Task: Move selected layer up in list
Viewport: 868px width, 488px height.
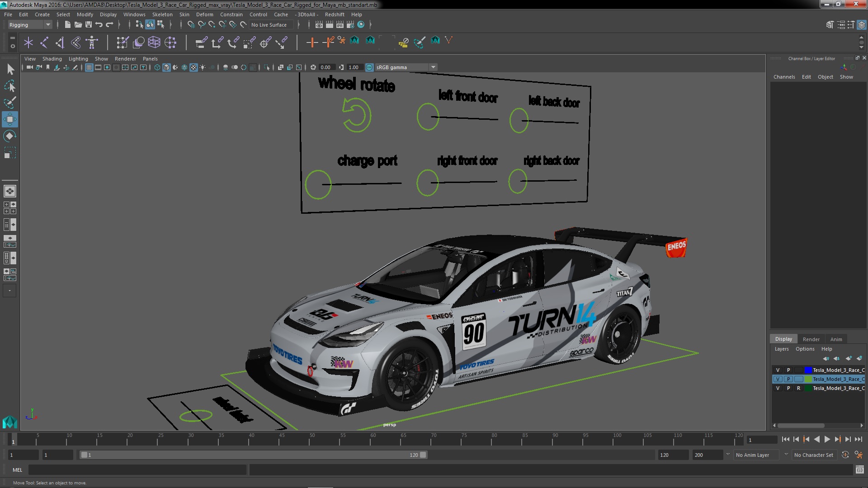Action: tap(826, 358)
